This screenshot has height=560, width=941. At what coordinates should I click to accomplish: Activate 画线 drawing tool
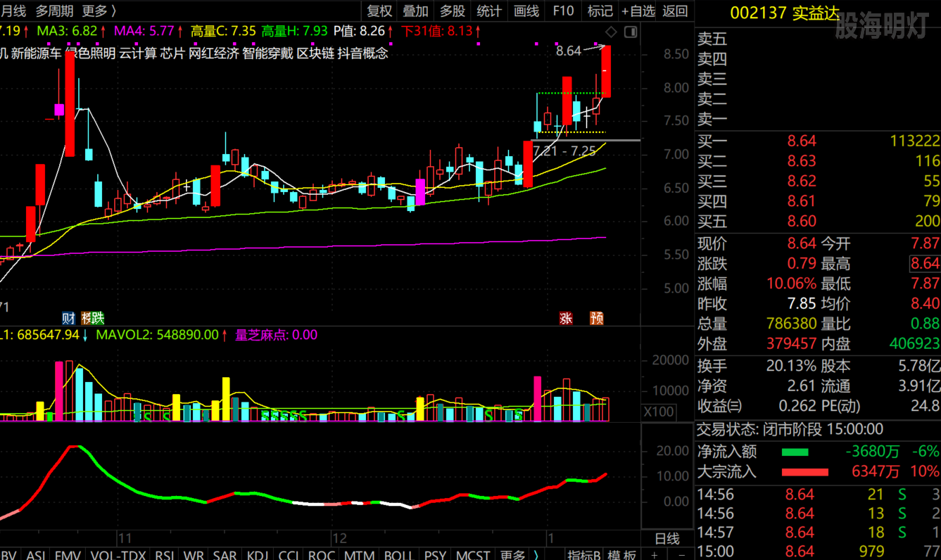click(x=526, y=11)
